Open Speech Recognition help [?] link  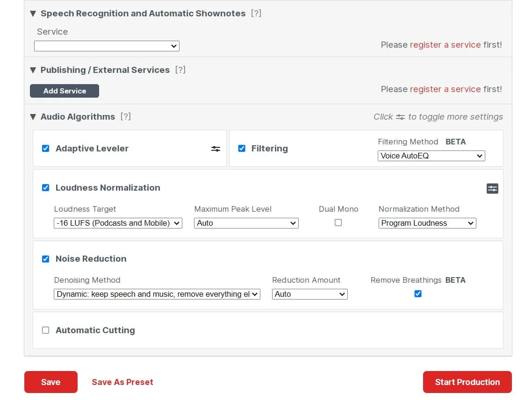point(256,13)
